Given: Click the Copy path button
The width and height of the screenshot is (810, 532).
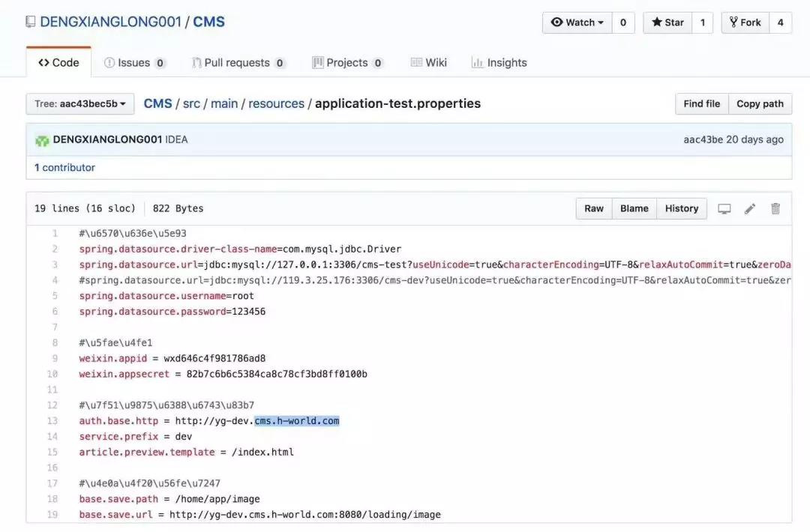Looking at the screenshot, I should pos(760,104).
